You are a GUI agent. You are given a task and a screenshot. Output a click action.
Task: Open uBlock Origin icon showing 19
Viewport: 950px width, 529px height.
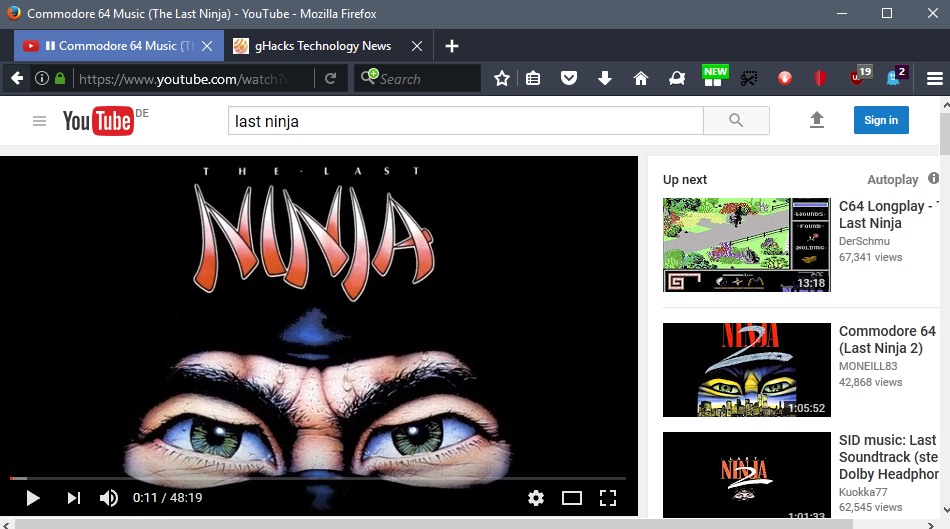[860, 76]
